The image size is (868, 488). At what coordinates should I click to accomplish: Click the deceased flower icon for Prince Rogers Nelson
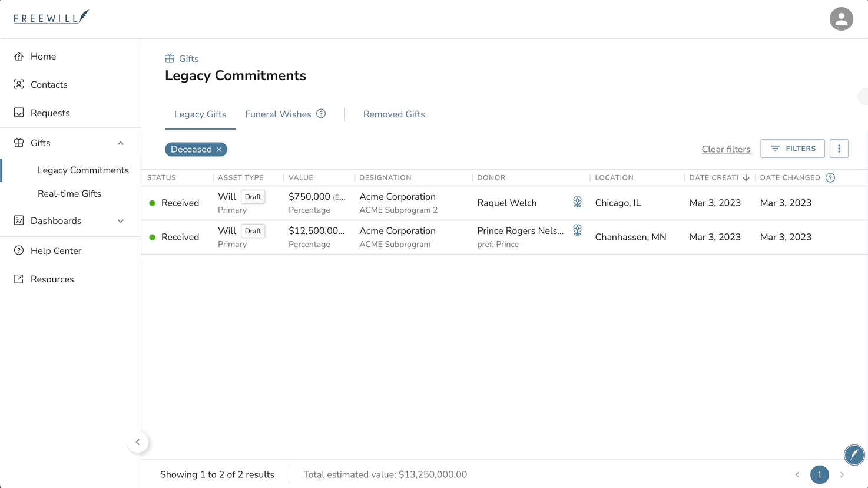point(577,230)
